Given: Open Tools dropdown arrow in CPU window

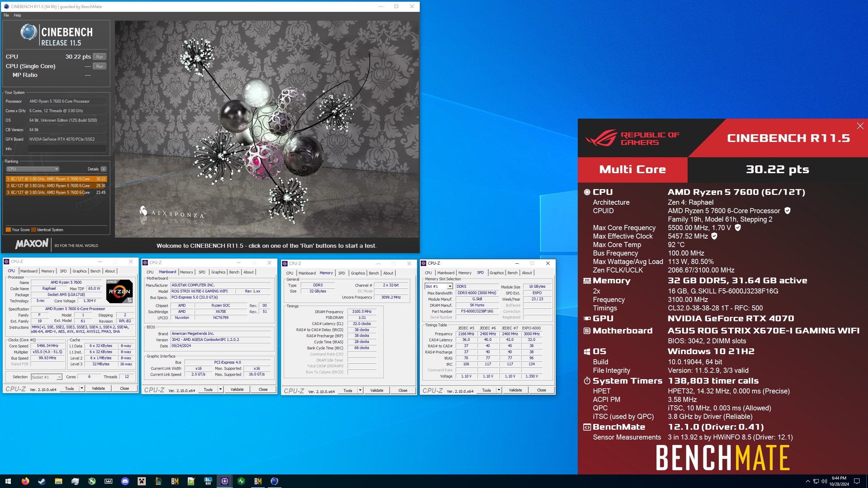Looking at the screenshot, I should point(82,388).
